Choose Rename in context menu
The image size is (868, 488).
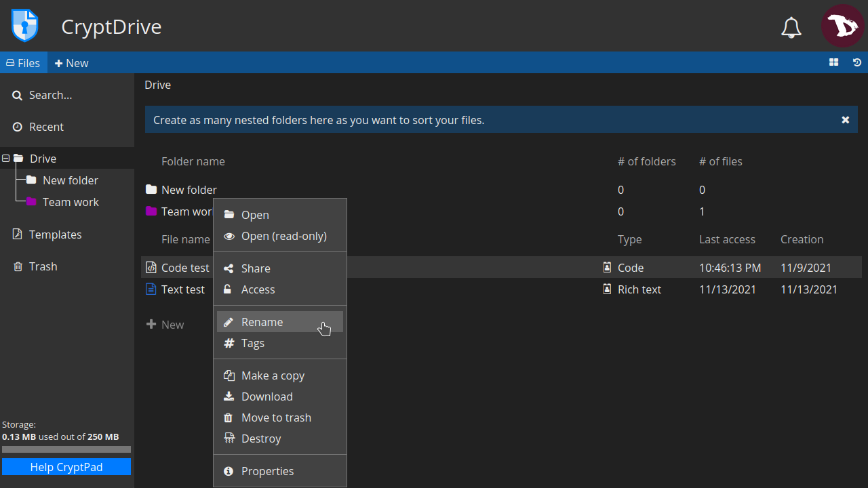(x=280, y=322)
